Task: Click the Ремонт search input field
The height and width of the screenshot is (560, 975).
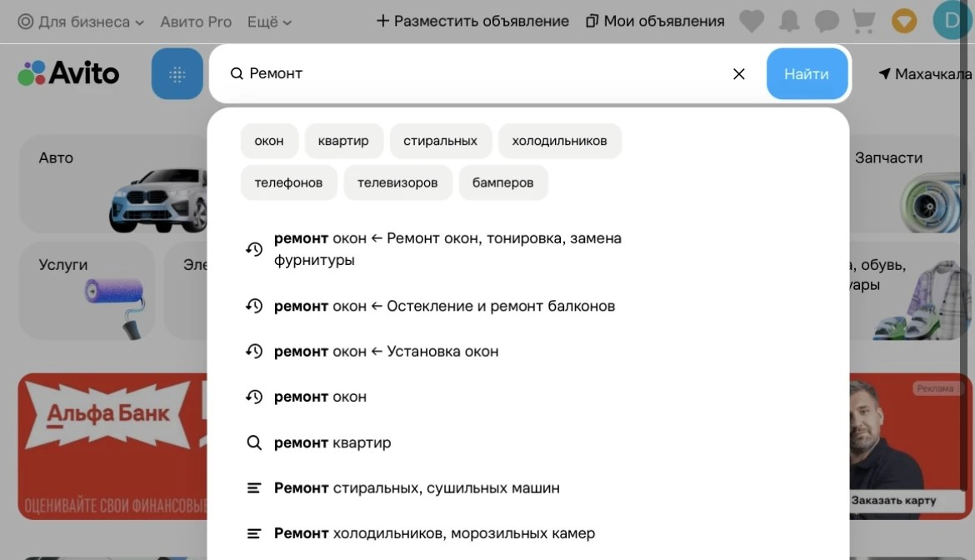Action: pos(479,74)
